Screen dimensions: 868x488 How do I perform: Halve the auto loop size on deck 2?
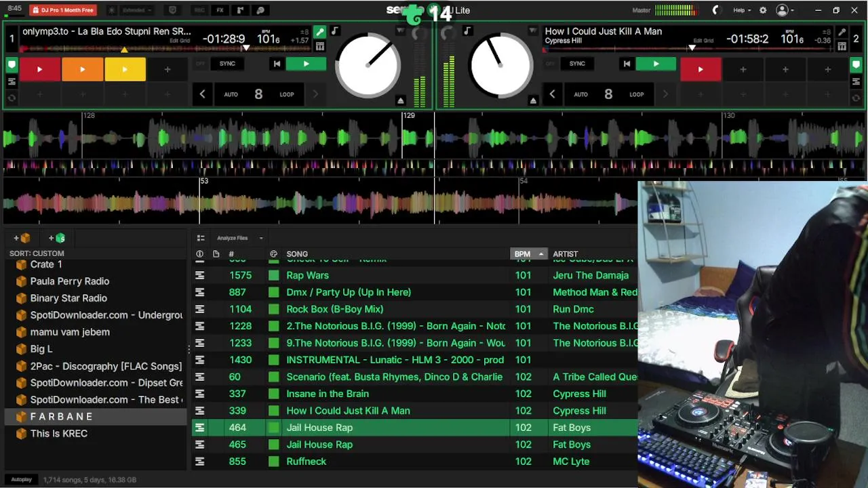coord(552,94)
